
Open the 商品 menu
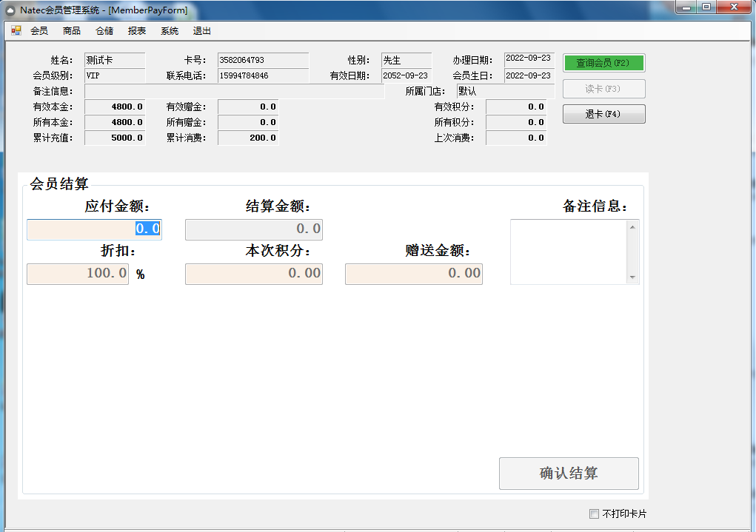pos(71,31)
